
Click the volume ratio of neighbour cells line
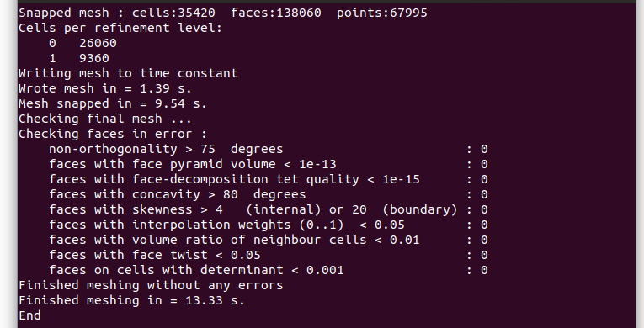(269, 240)
